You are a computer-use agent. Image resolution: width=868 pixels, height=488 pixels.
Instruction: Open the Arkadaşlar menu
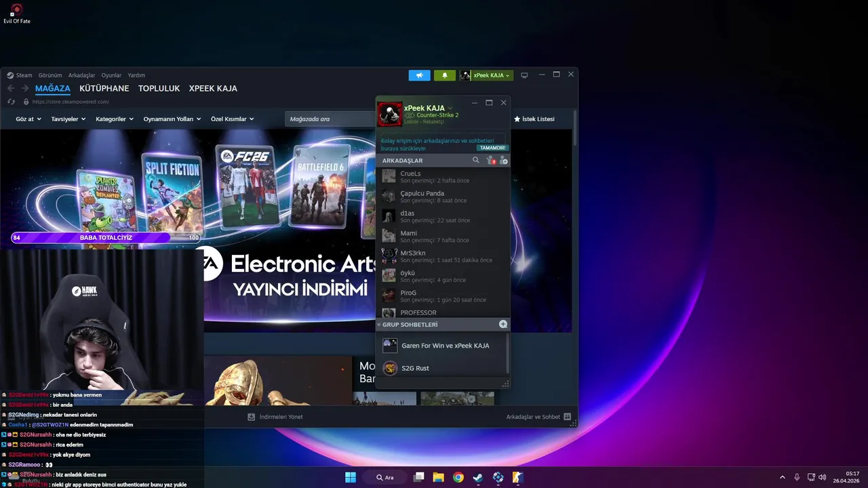pos(82,75)
